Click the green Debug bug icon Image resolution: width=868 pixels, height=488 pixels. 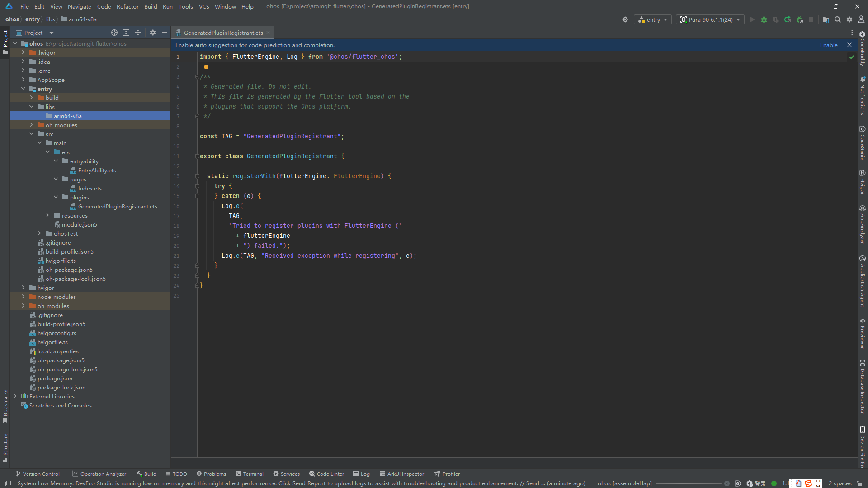764,19
